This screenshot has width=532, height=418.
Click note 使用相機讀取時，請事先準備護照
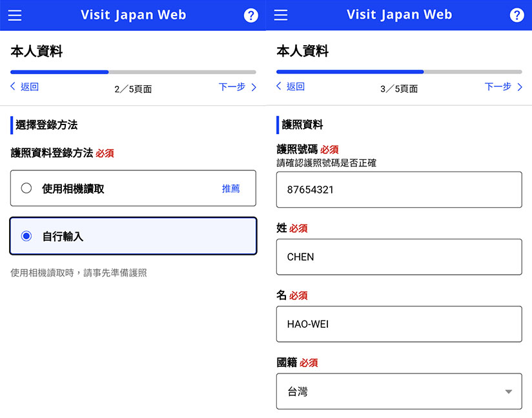tap(79, 273)
